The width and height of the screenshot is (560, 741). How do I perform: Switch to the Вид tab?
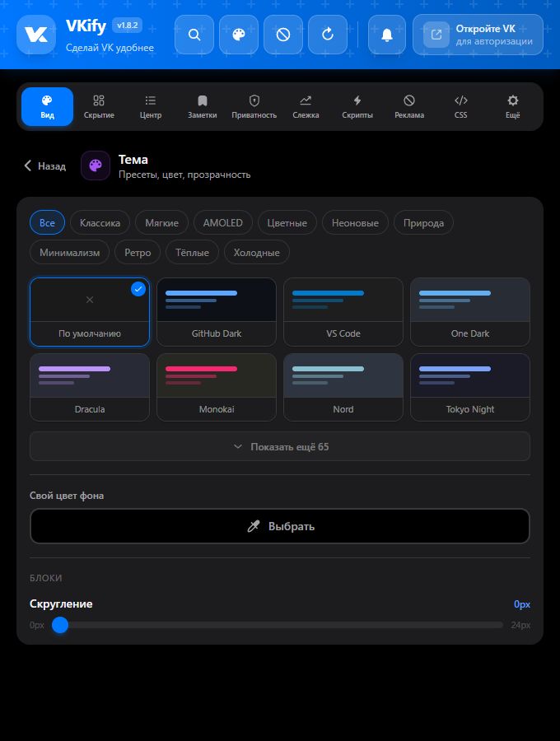pos(47,107)
